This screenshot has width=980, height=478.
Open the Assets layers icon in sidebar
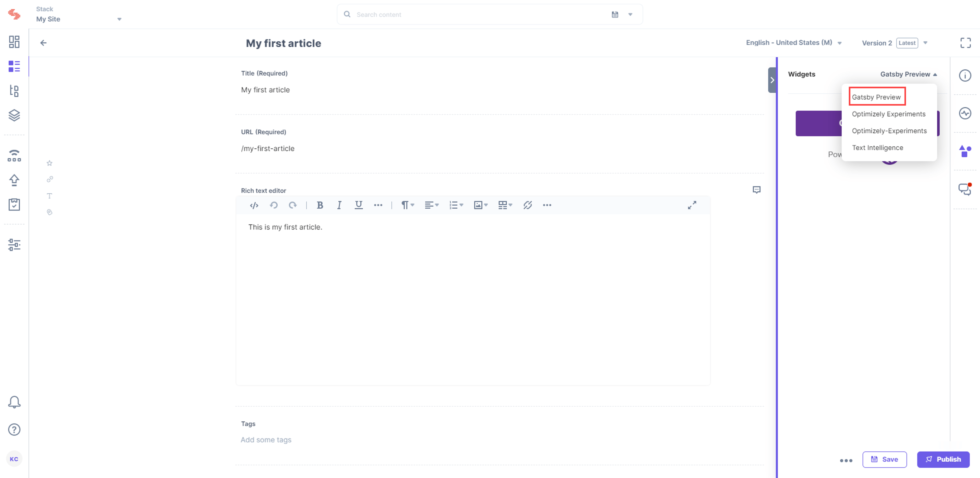(x=14, y=115)
